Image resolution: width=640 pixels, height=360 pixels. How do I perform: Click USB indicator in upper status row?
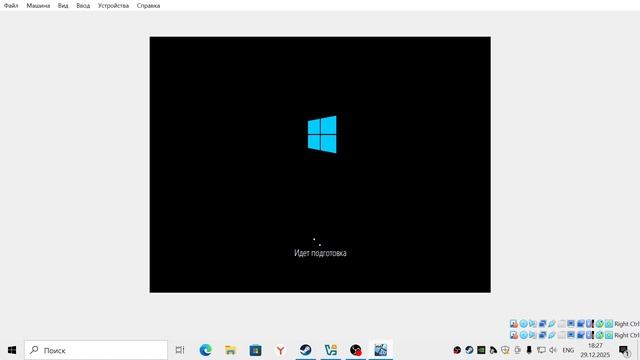(552, 324)
